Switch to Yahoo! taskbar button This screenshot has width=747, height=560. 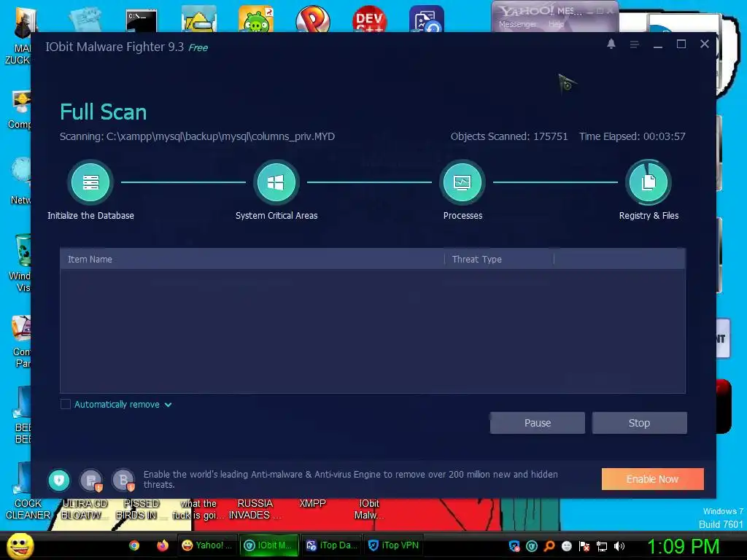[206, 545]
